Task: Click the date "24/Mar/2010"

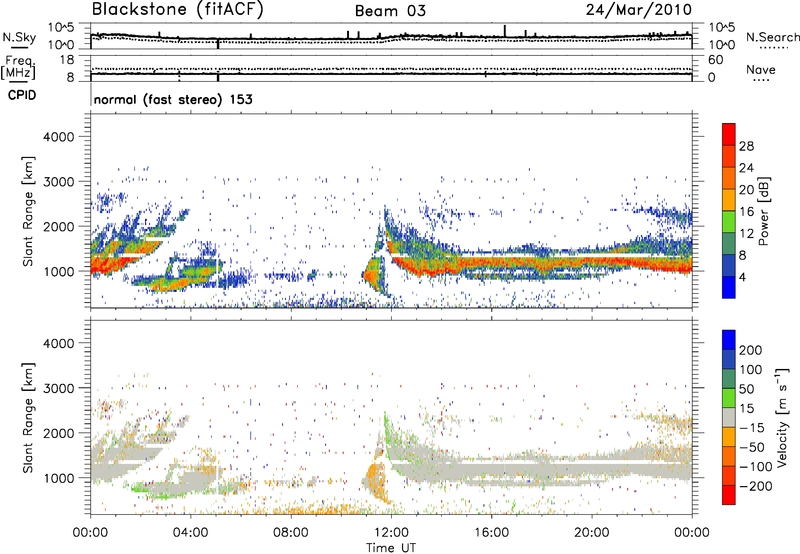Action: coord(639,10)
